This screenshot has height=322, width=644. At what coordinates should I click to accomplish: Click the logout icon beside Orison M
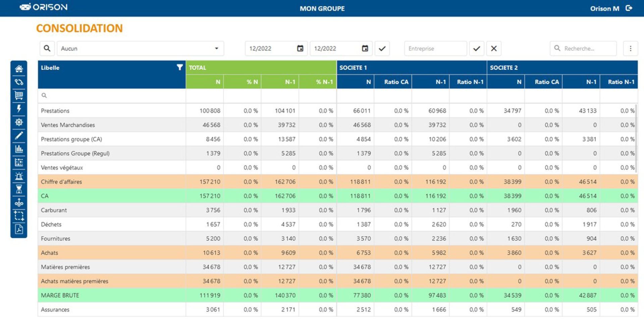point(629,8)
